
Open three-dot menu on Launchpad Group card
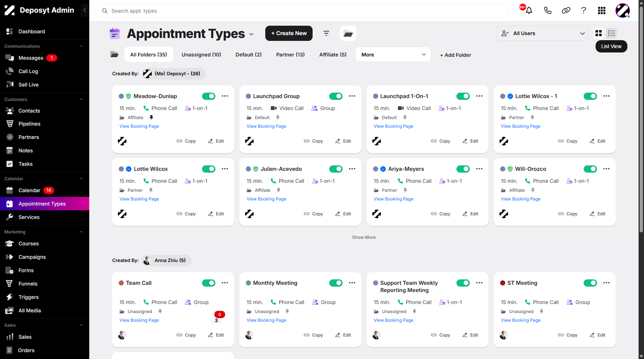[x=352, y=96]
